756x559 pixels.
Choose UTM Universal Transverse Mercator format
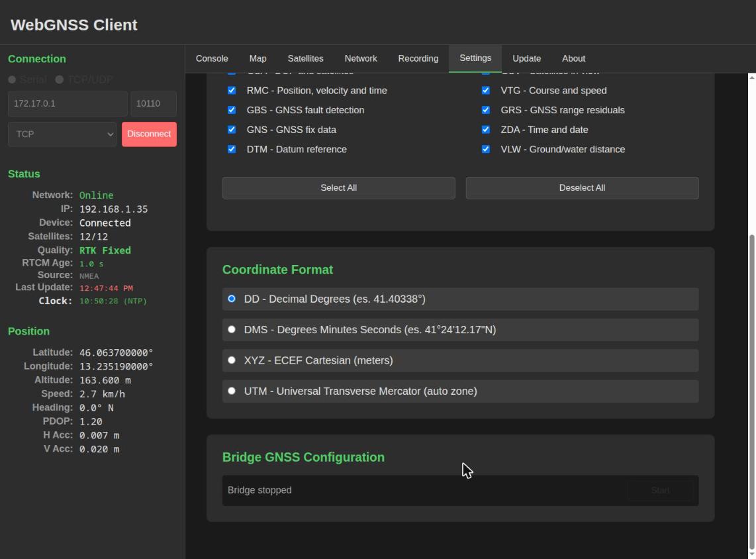232,391
